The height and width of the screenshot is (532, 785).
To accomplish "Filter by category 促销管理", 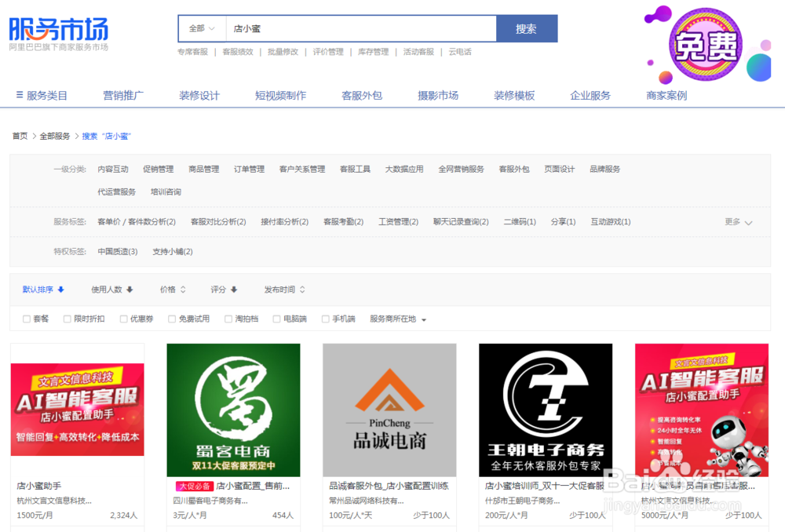I will pyautogui.click(x=159, y=169).
